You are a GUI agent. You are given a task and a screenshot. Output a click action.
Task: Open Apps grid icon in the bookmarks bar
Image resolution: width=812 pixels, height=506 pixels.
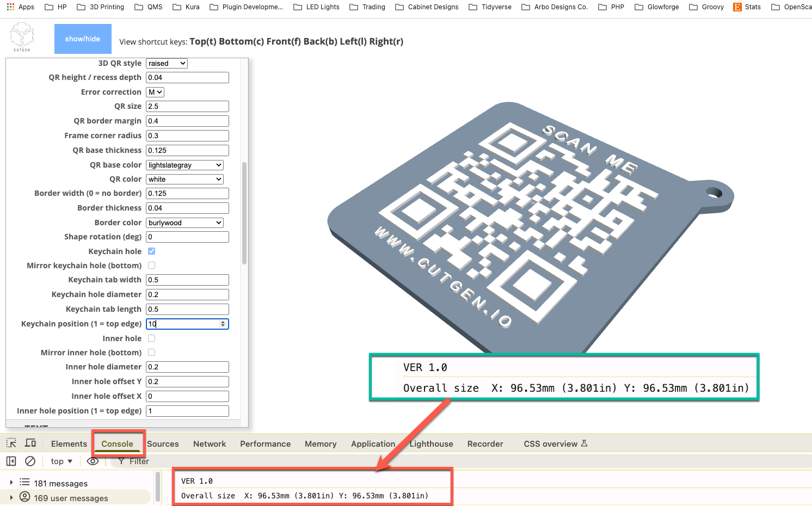[11, 7]
